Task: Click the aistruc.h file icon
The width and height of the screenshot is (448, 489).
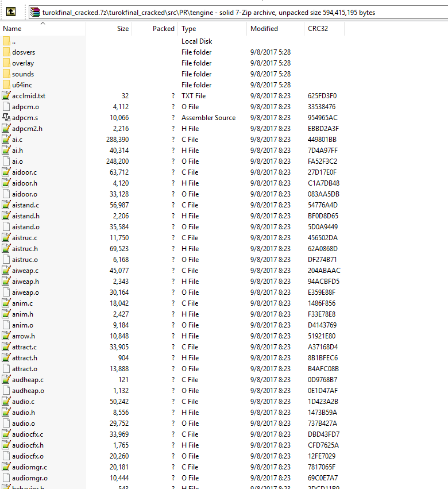Action: pyautogui.click(x=6, y=249)
